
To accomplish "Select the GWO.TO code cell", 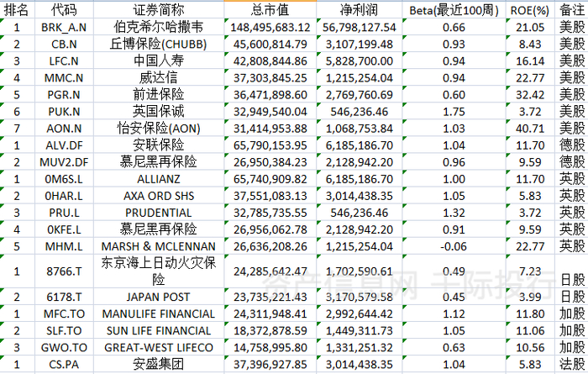I will click(64, 347).
